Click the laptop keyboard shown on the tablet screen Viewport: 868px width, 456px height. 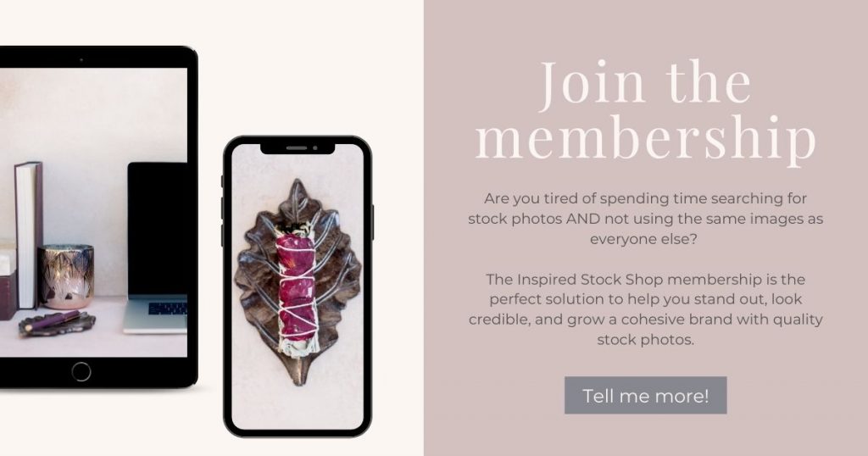[x=168, y=309]
